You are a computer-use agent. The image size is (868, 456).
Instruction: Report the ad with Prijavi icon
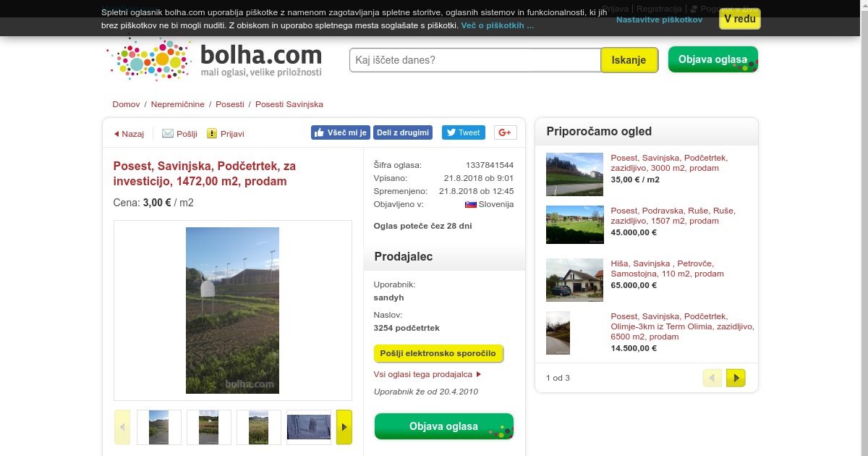coord(212,133)
